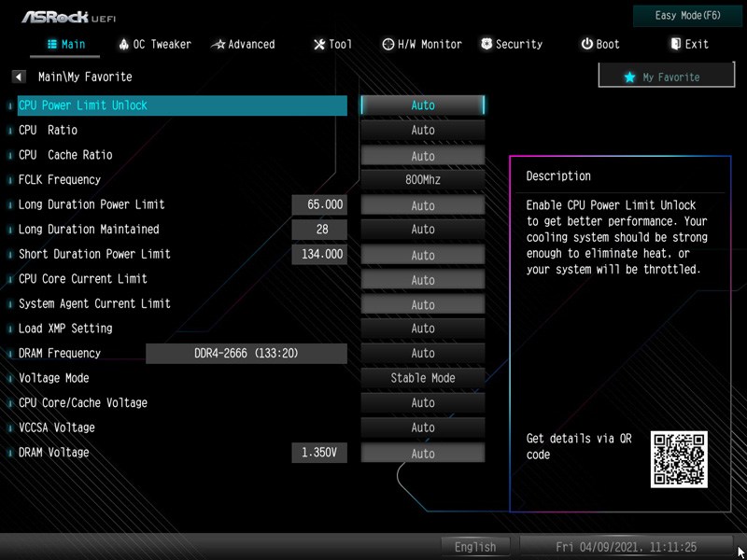
Task: Open CPU Ratio Auto dropdown
Action: 423,130
